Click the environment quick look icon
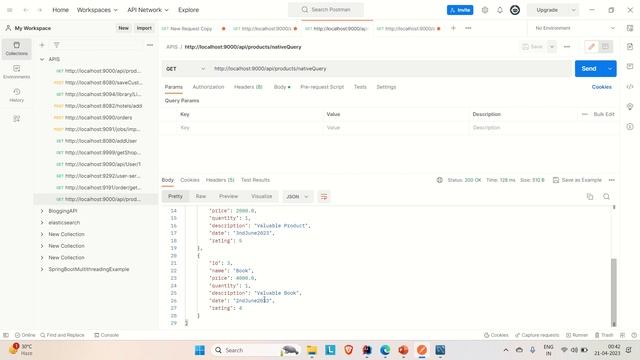 [630, 28]
